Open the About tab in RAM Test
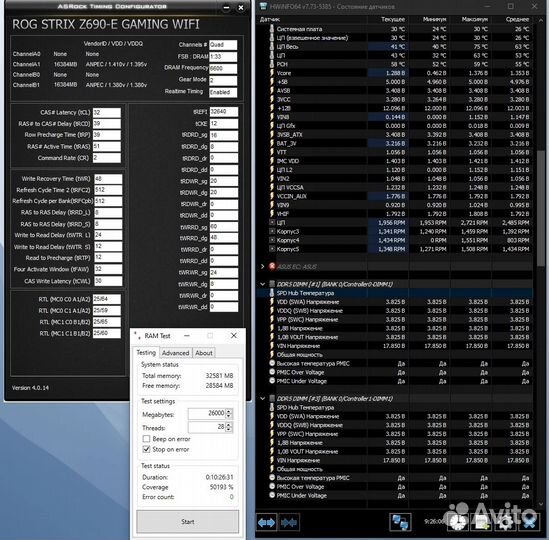The height and width of the screenshot is (540, 549). [x=204, y=353]
